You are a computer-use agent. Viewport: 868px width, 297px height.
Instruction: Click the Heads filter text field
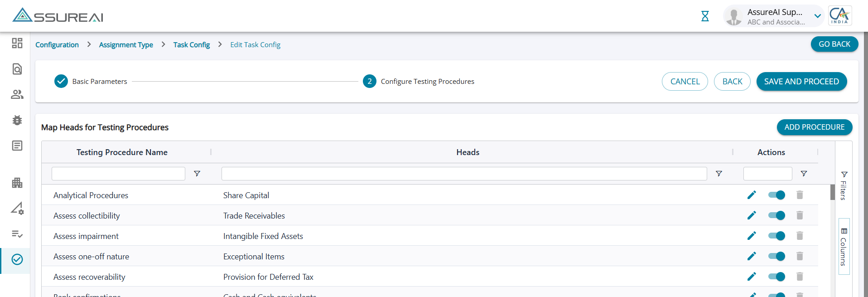(x=464, y=174)
